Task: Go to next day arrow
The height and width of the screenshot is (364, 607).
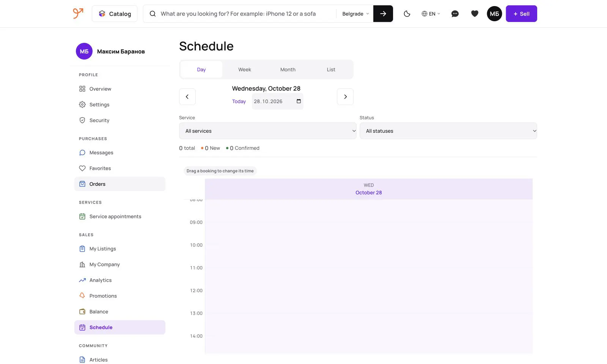Action: [345, 97]
